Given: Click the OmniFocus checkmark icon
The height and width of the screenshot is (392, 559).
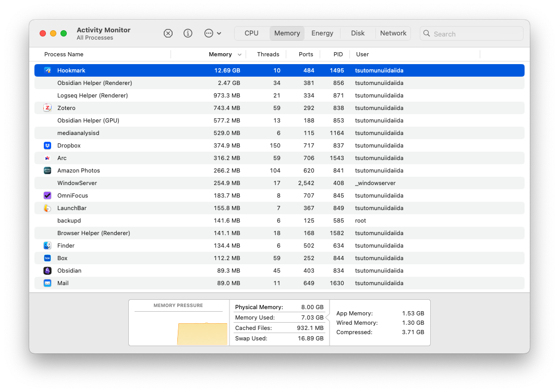Looking at the screenshot, I should click(47, 195).
